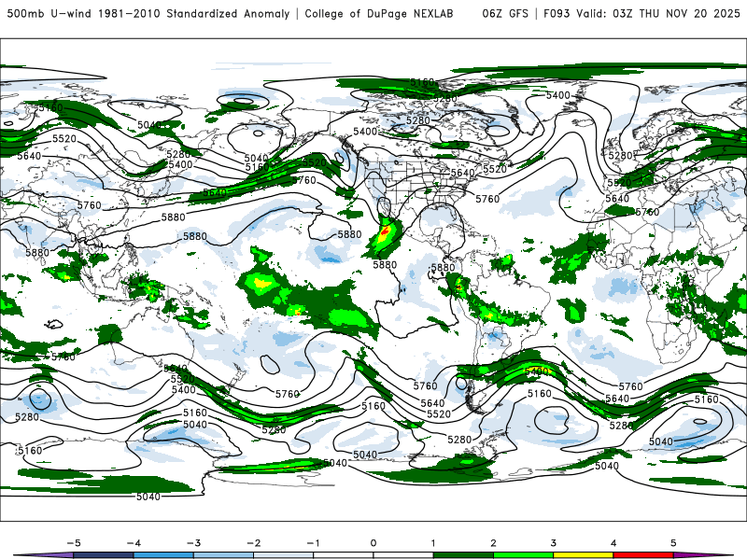Screen dimensions: 747x560
Task: Click the blue -4 to -3 colorbar segment
Action: [163, 555]
